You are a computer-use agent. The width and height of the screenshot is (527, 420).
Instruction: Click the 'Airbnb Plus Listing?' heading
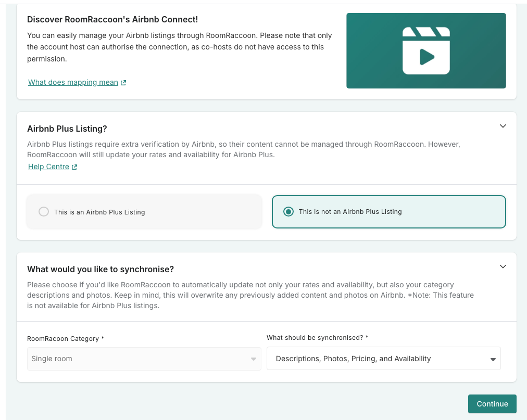click(x=67, y=129)
